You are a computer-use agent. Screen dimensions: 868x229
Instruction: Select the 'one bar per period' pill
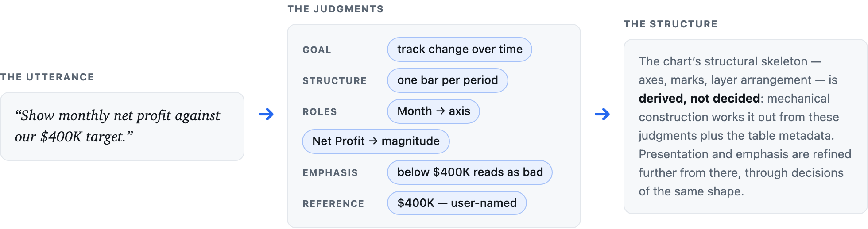pos(448,80)
